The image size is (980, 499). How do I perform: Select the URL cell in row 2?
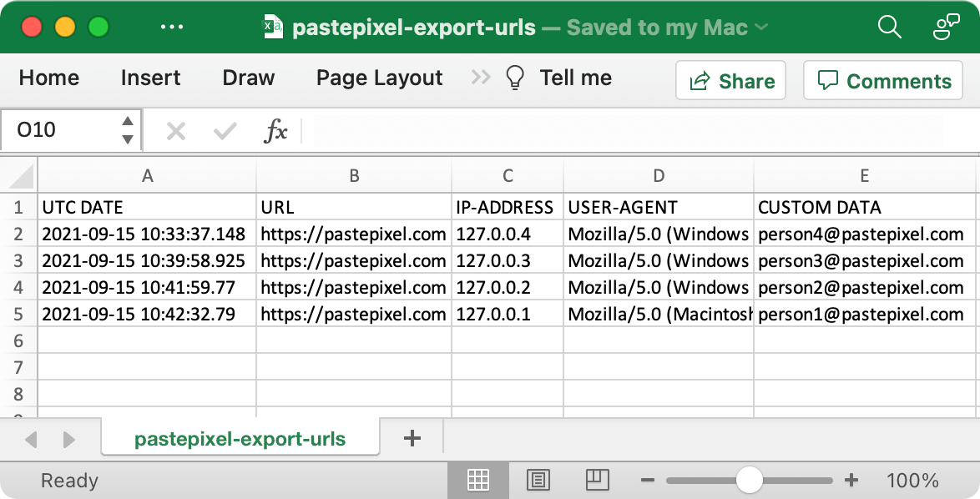354,234
